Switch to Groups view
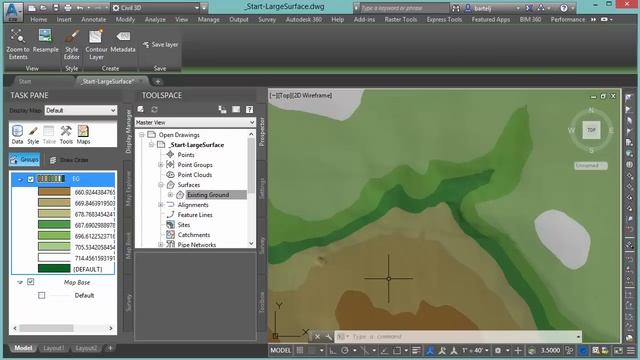 [x=24, y=160]
